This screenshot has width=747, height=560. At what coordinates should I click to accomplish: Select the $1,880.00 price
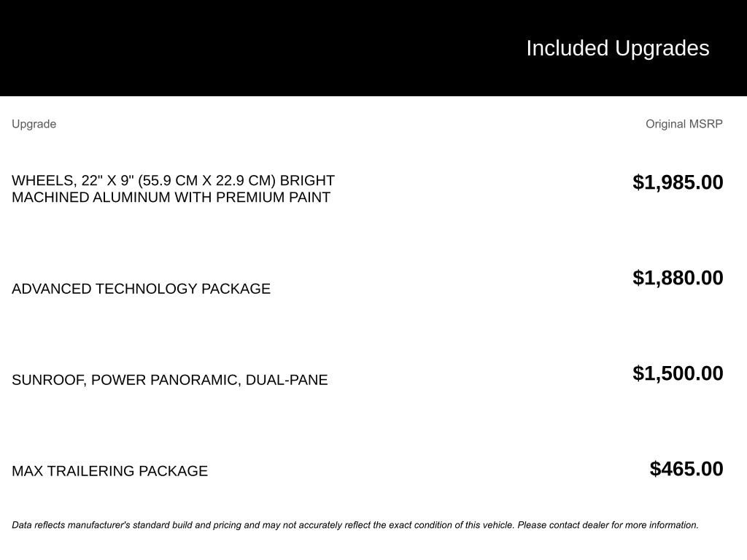point(678,278)
